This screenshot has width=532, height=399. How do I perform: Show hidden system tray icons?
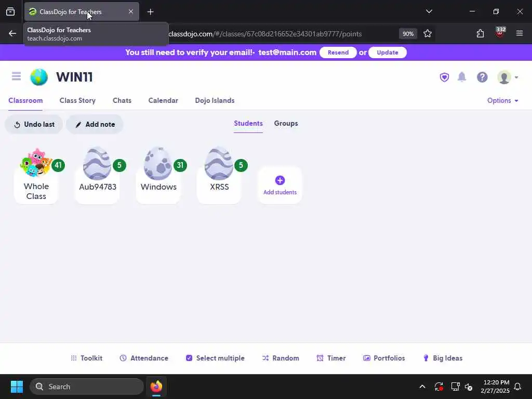point(422,387)
